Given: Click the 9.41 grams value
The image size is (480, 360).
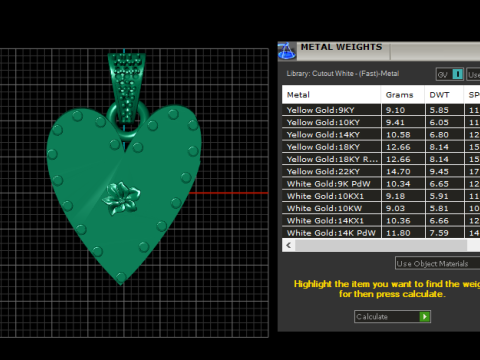Looking at the screenshot, I should (395, 122).
